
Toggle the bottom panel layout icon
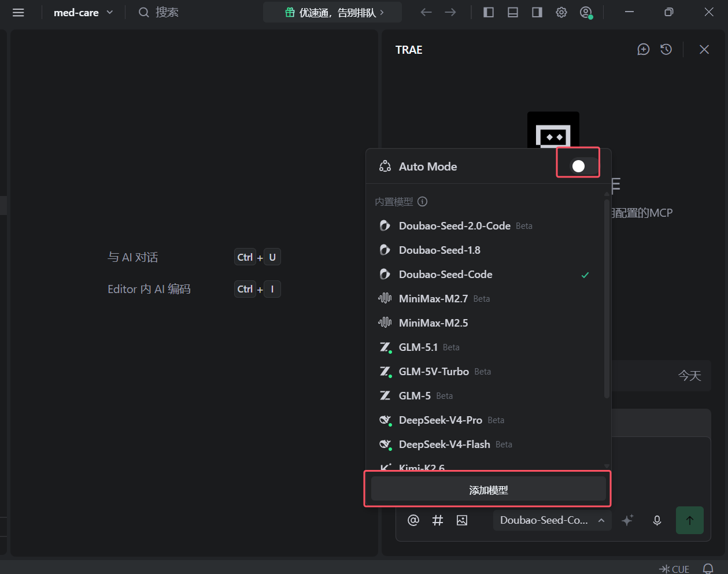tap(513, 12)
